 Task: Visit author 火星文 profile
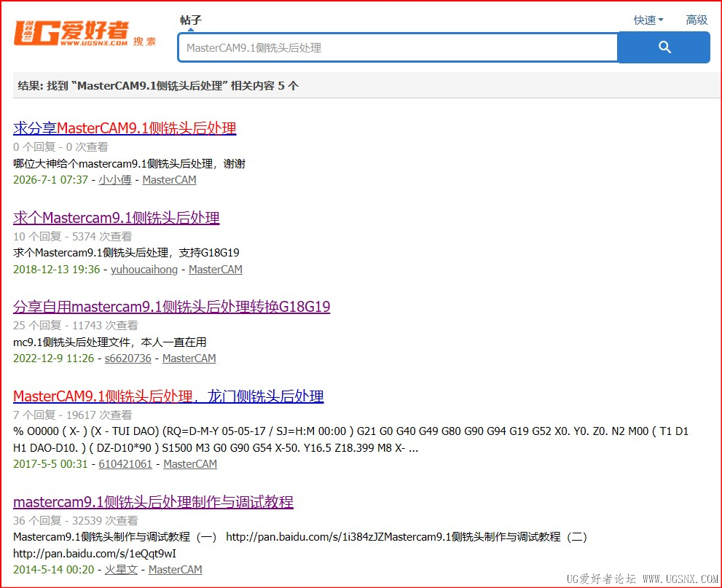pos(121,570)
